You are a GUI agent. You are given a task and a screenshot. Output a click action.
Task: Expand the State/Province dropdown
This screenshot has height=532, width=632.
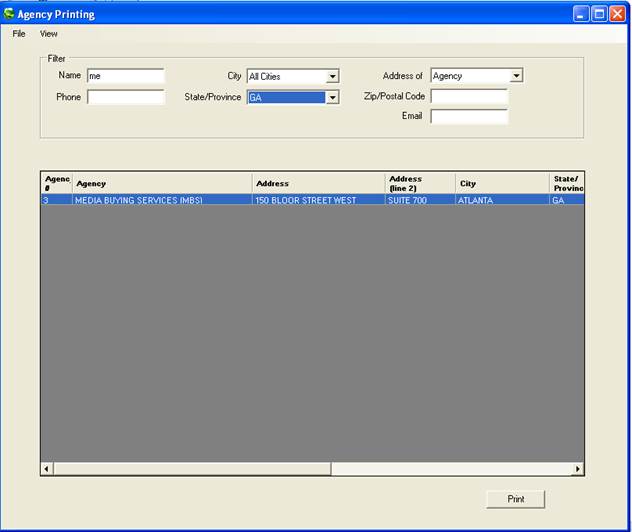[x=333, y=98]
